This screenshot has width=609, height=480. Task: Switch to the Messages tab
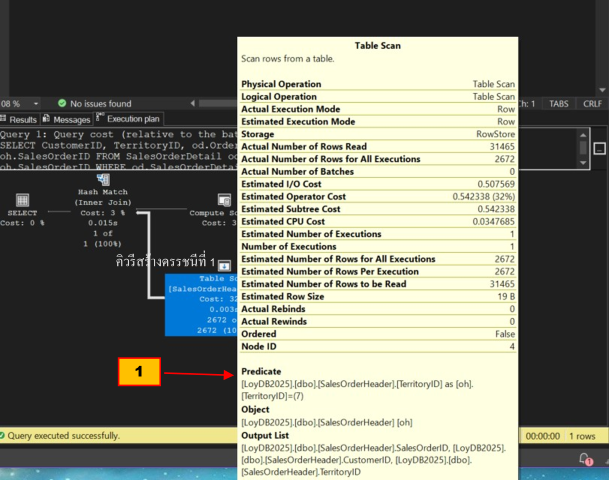66,119
